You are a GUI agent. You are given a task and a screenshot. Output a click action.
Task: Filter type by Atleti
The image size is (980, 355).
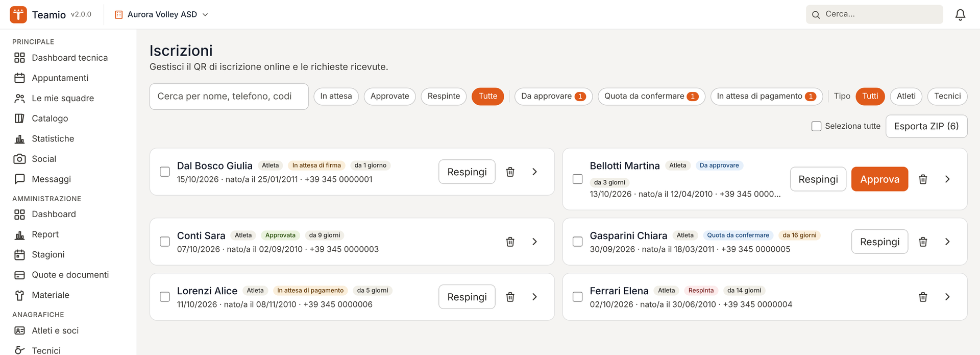point(906,97)
